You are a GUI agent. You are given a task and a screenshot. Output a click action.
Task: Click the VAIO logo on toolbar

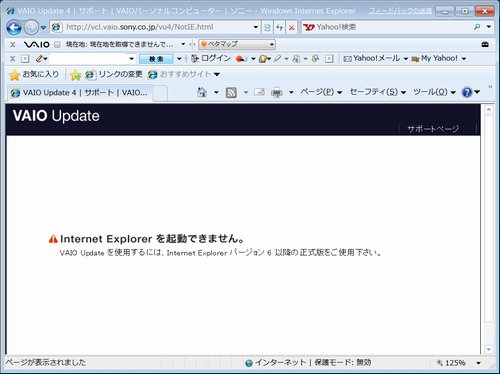click(37, 44)
